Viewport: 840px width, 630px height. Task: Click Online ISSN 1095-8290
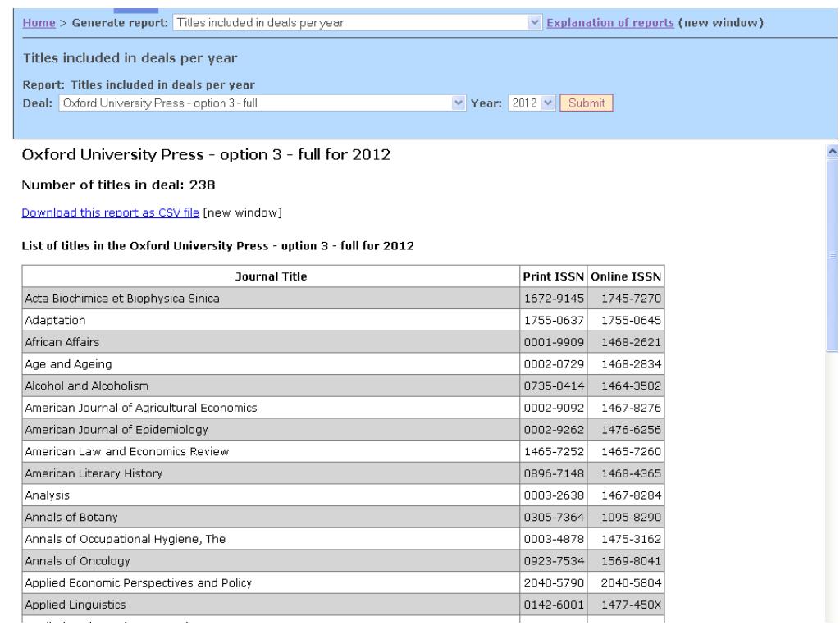[631, 517]
